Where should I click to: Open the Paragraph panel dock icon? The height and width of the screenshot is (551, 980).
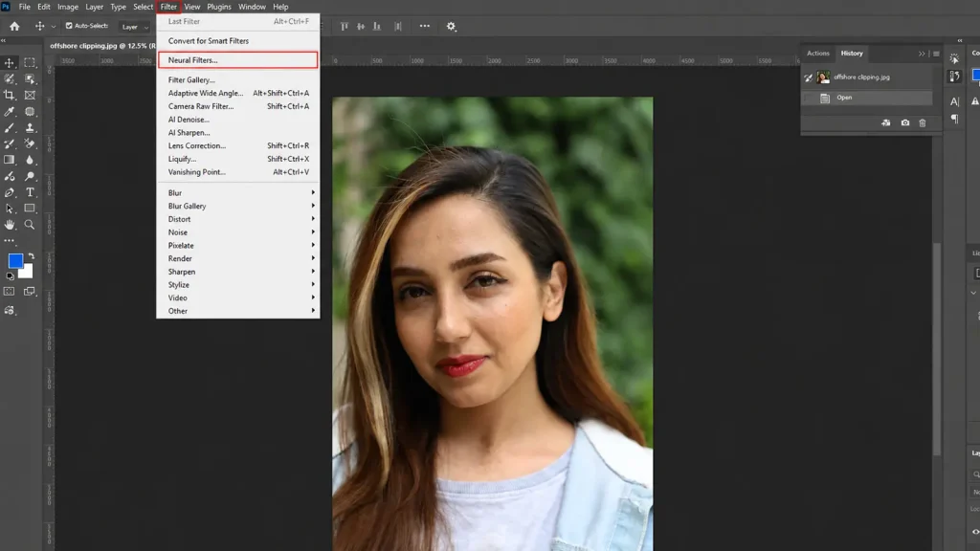point(954,119)
